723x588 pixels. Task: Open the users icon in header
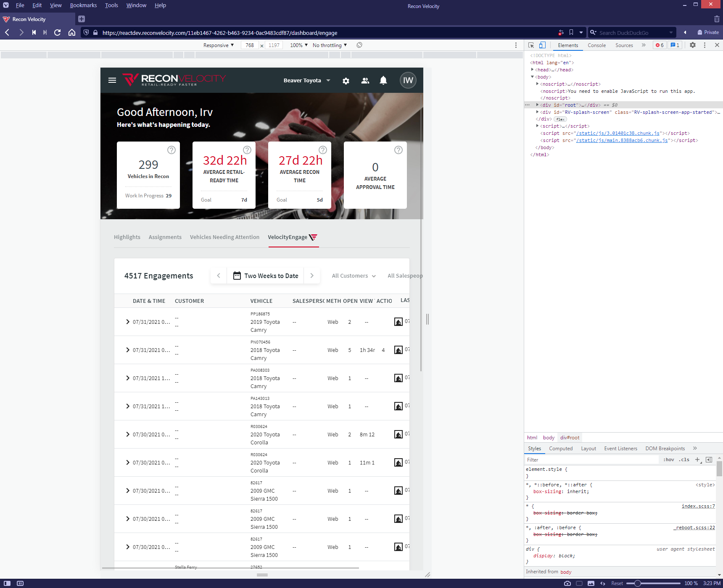(365, 81)
